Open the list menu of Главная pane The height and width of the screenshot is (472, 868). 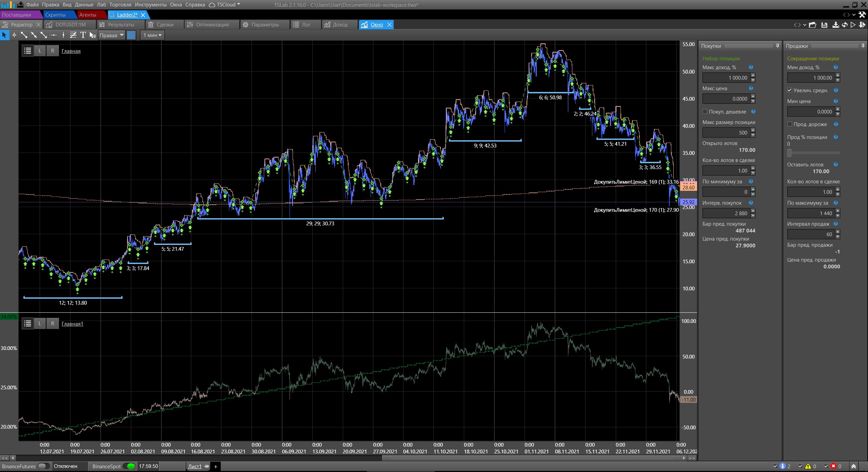[27, 51]
